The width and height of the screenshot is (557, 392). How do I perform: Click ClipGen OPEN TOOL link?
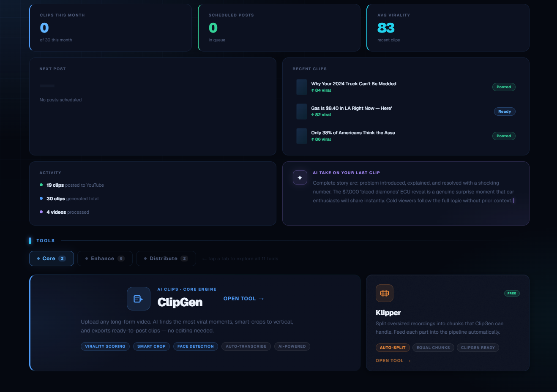pos(243,299)
